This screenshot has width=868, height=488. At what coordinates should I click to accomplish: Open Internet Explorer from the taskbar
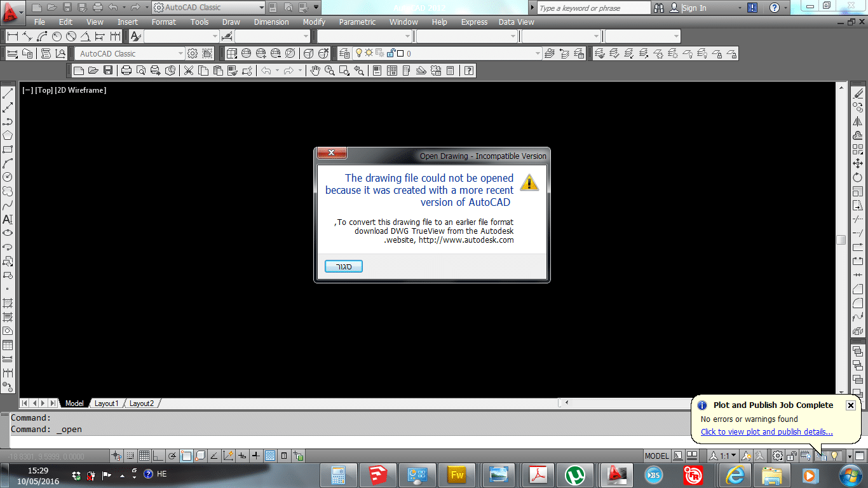pyautogui.click(x=735, y=475)
